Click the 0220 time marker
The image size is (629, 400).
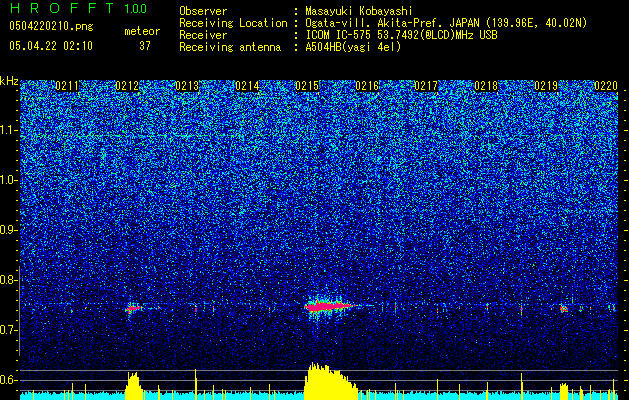click(606, 86)
